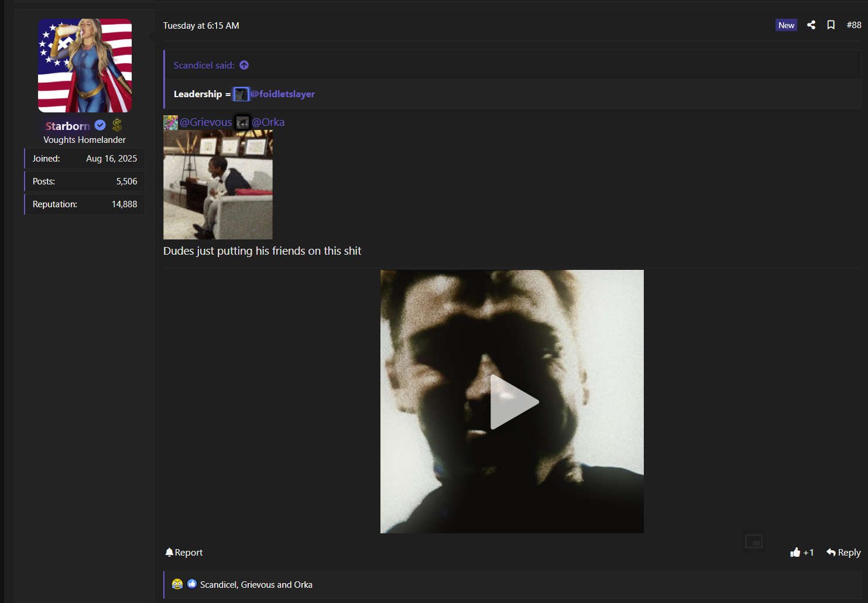Click the @Orka mention
This screenshot has width=868, height=603.
267,122
